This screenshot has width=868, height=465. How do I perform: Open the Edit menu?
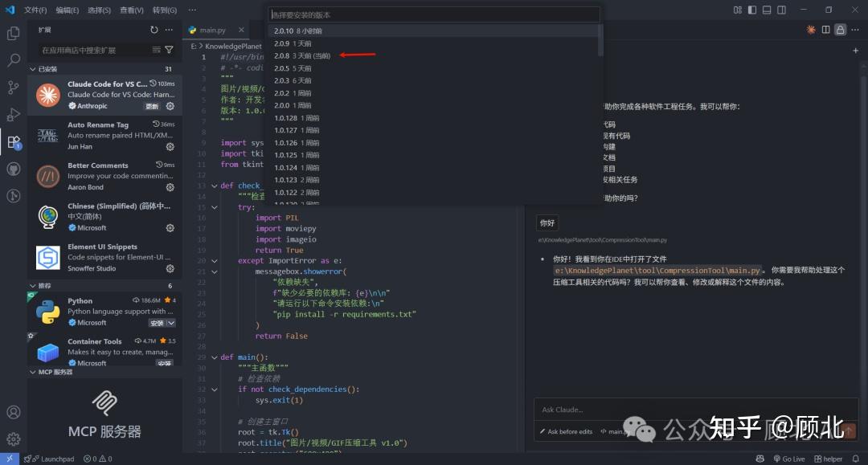(67, 10)
